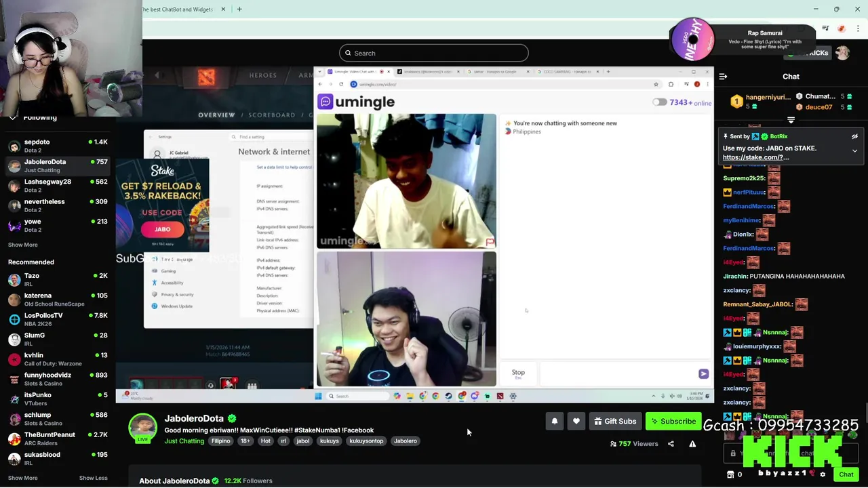Open Rap Samurai now-playing widget
Image resolution: width=868 pixels, height=488 pixels.
coord(743,39)
